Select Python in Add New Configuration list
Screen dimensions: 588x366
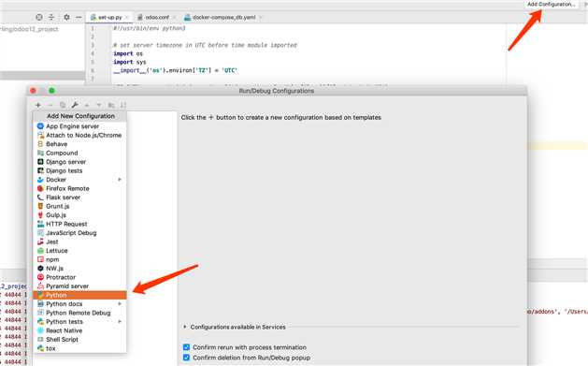(x=79, y=295)
